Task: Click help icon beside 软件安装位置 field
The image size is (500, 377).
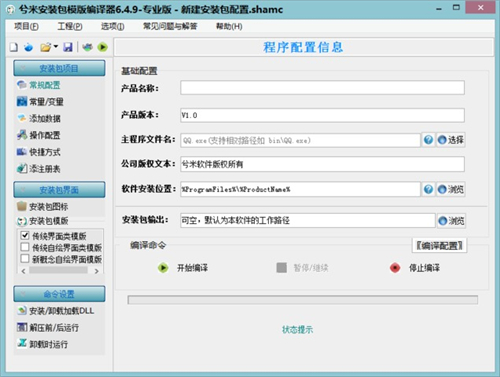Action: pyautogui.click(x=429, y=189)
